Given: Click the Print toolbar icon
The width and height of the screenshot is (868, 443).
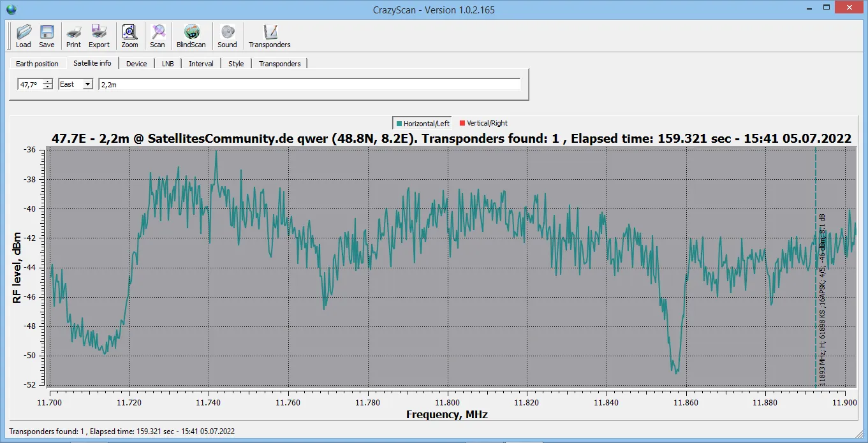Looking at the screenshot, I should 74,36.
